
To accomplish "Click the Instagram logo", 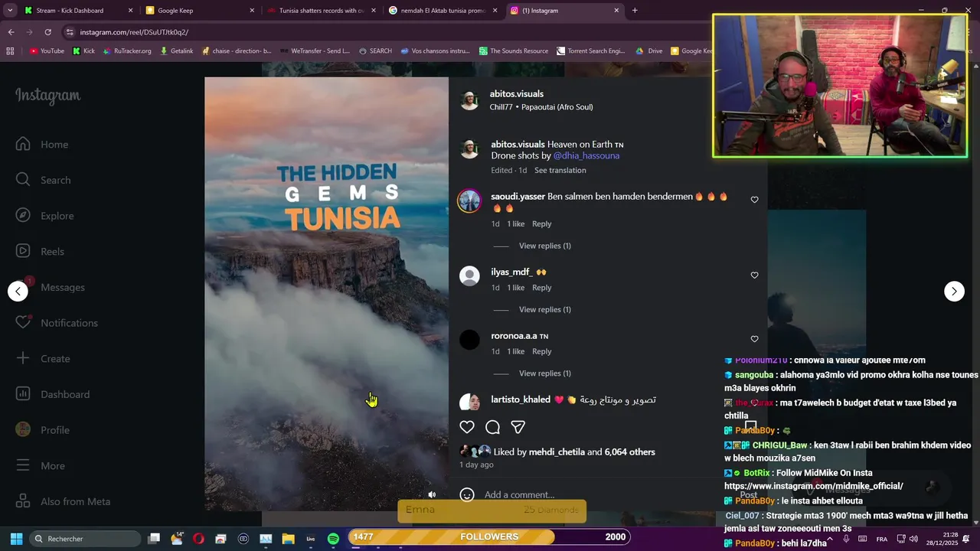I will click(47, 96).
